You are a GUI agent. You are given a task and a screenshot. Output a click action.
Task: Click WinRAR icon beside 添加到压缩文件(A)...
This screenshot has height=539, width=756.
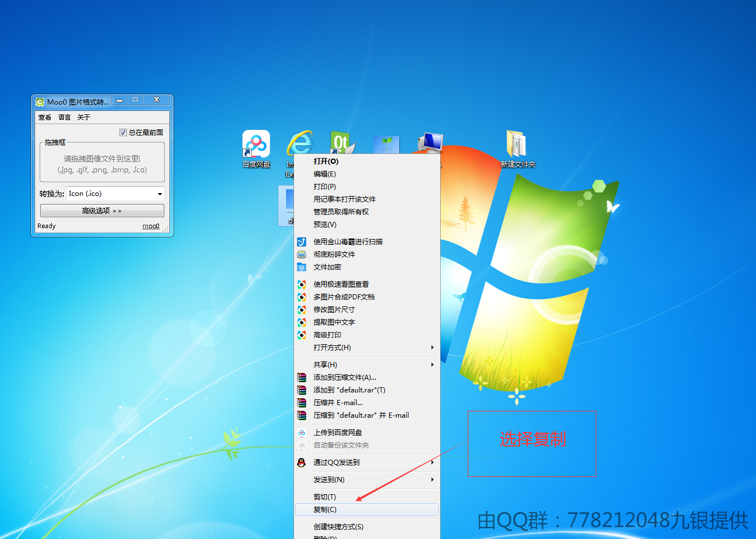pyautogui.click(x=302, y=378)
